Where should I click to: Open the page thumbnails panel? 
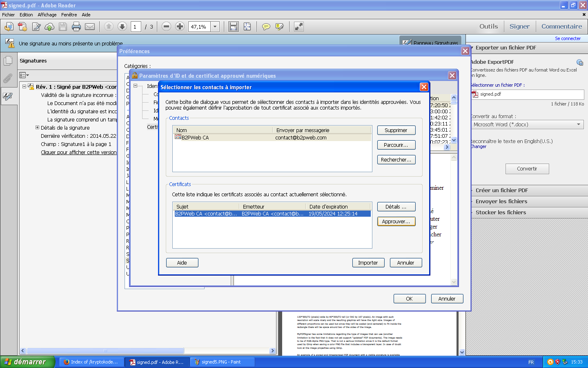8,61
